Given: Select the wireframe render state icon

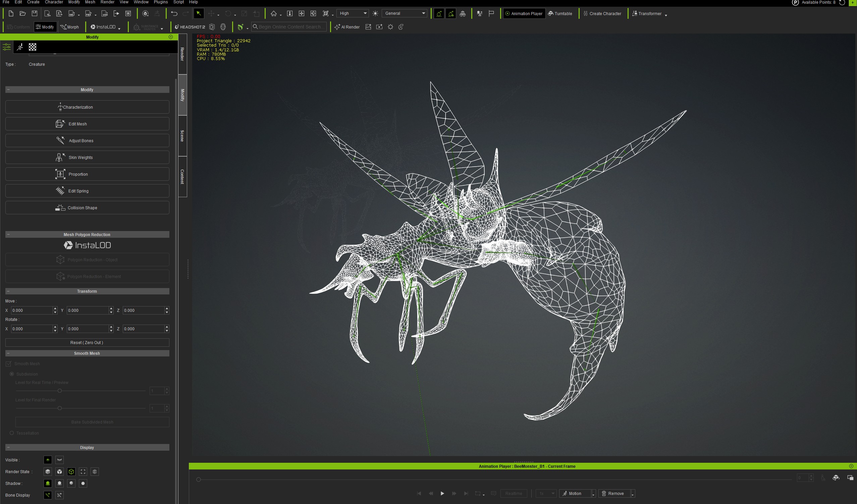Looking at the screenshot, I should [71, 472].
